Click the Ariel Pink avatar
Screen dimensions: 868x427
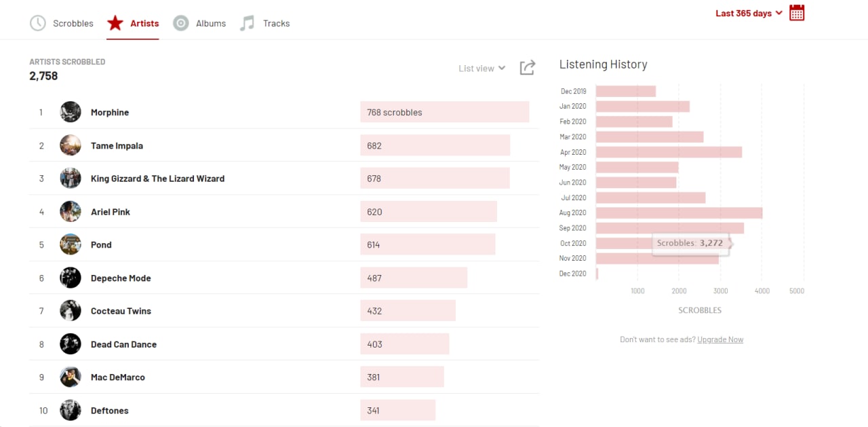tap(71, 212)
